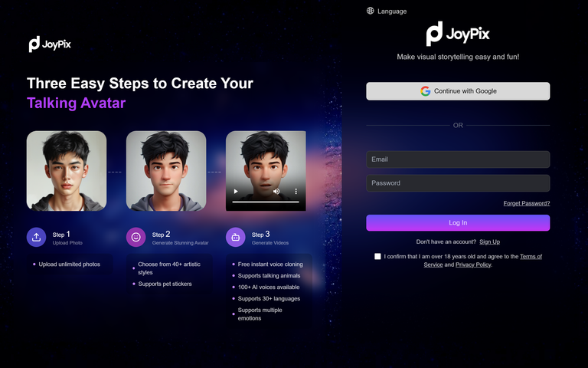Click the Google logo icon
588x368 pixels.
(x=425, y=91)
